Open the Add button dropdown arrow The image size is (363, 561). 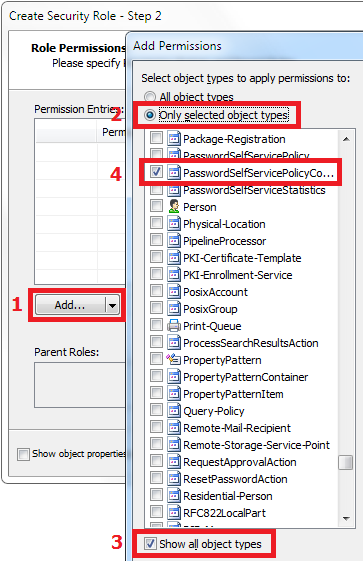[113, 305]
